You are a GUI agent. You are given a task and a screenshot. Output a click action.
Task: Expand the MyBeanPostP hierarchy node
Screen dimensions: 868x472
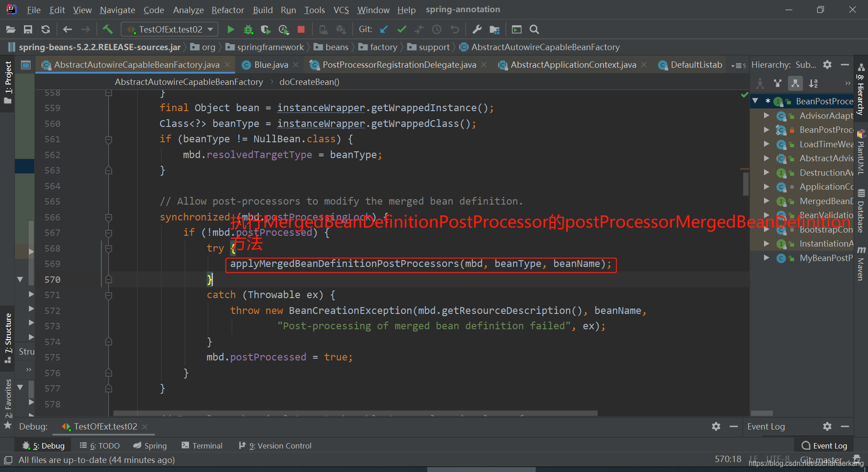tap(766, 258)
